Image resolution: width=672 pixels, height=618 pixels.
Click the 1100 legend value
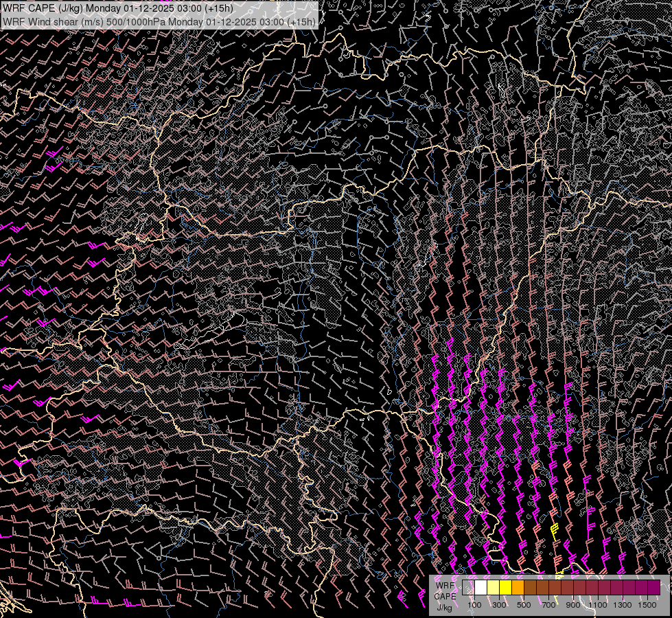coord(598,605)
